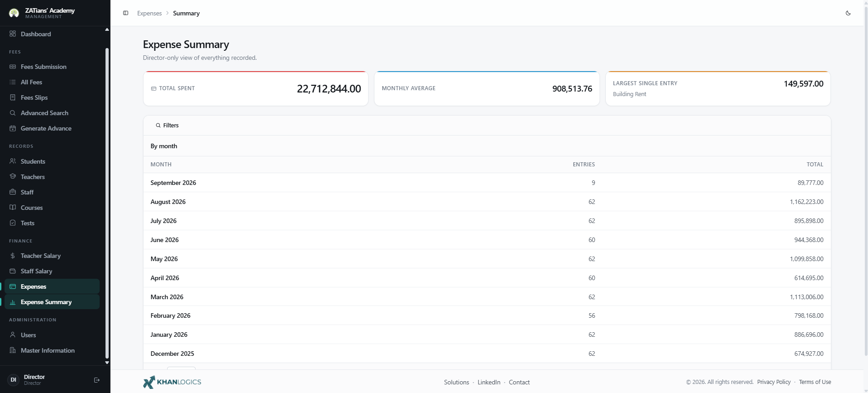Click the ZATians' Academy logo
The width and height of the screenshot is (868, 393).
click(x=14, y=13)
